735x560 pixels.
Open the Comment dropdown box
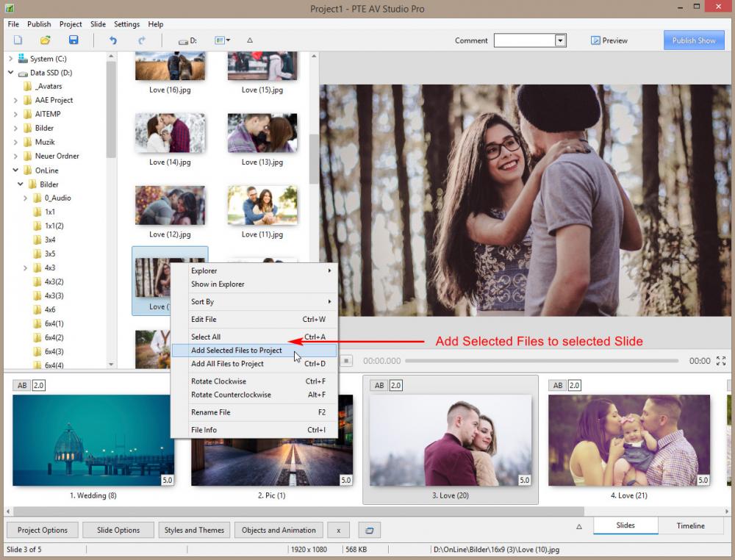560,40
